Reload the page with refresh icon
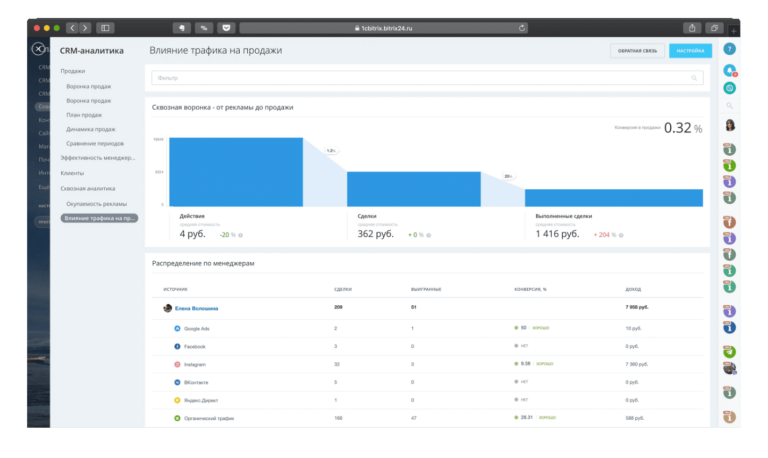Image resolution: width=768 pixels, height=458 pixels. point(522,28)
